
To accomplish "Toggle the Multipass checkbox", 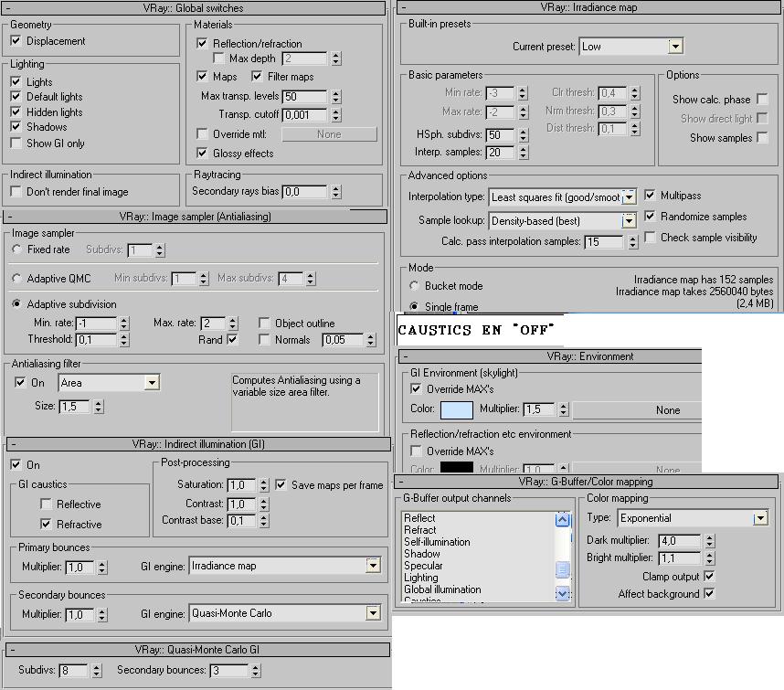I will pyautogui.click(x=650, y=195).
